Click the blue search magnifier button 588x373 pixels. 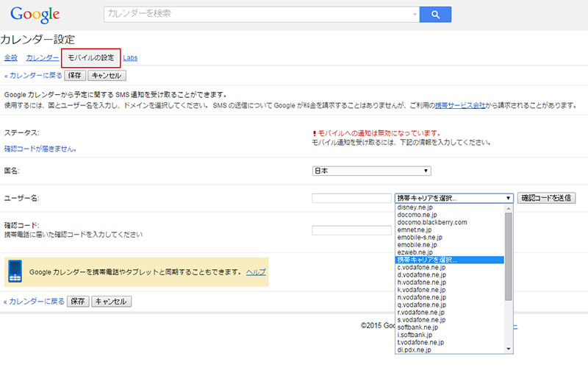435,15
